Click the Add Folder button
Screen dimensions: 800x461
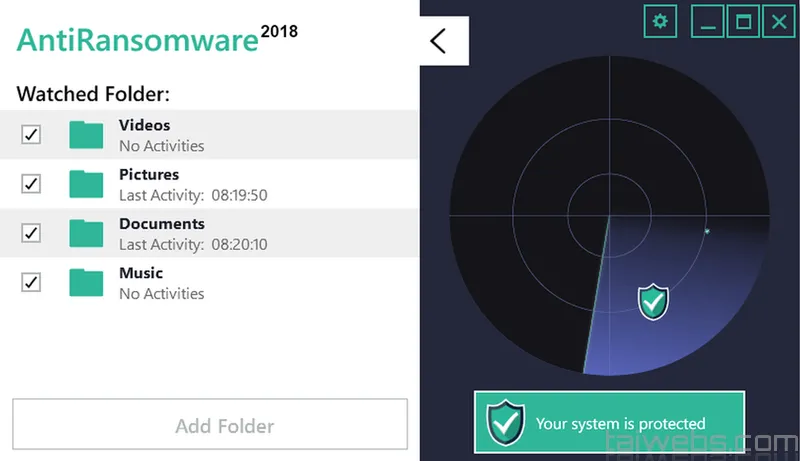(210, 424)
